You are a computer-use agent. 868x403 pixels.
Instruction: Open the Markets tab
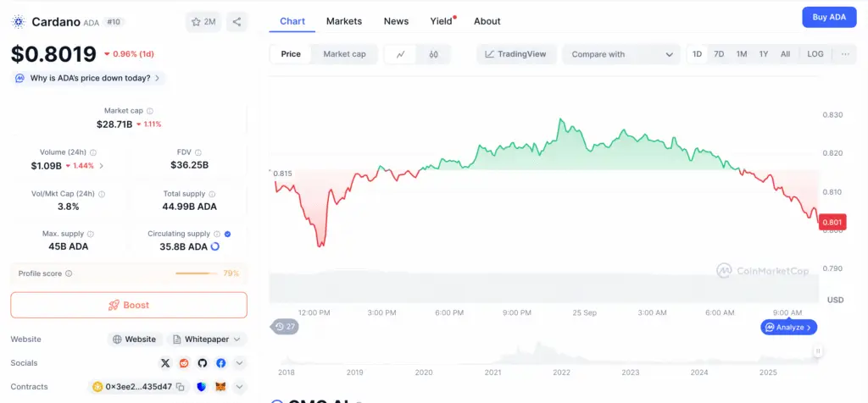click(343, 21)
